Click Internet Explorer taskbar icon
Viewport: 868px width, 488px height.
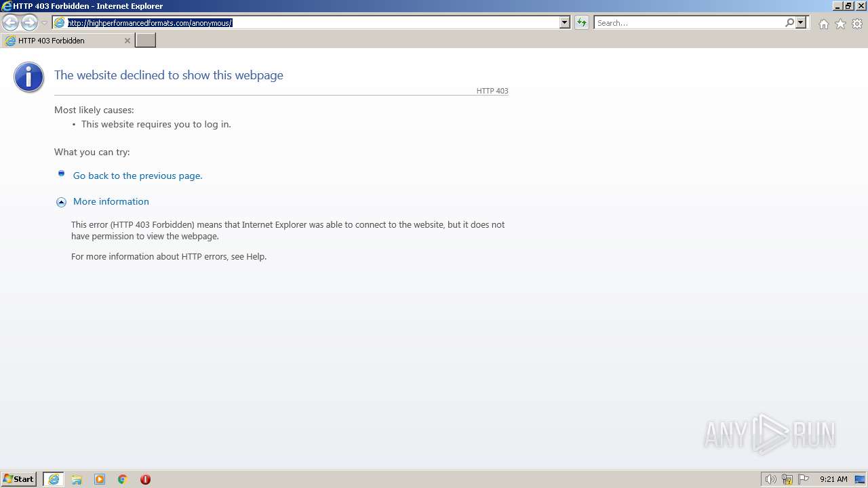point(54,479)
